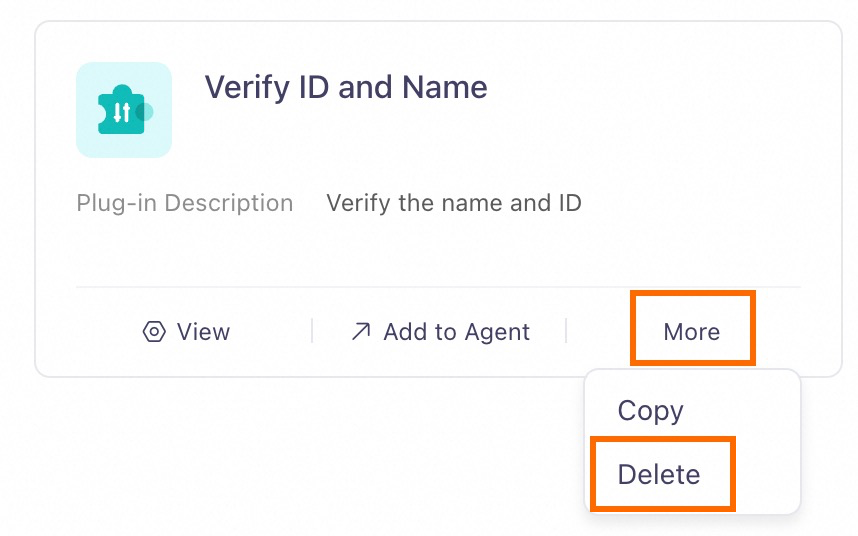Image resolution: width=858 pixels, height=536 pixels.
Task: Choose Delete from the More menu
Action: tap(659, 474)
